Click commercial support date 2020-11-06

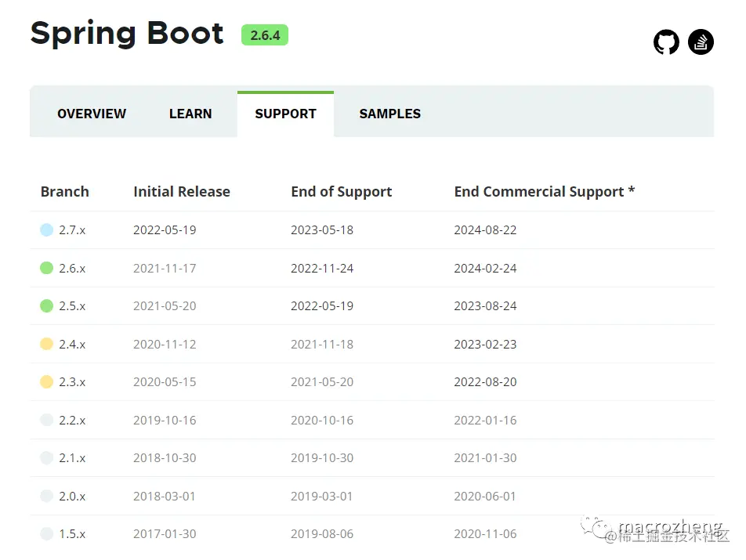485,534
